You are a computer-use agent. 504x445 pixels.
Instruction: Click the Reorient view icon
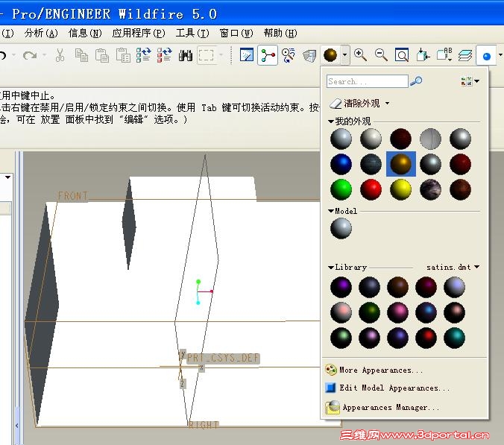423,55
